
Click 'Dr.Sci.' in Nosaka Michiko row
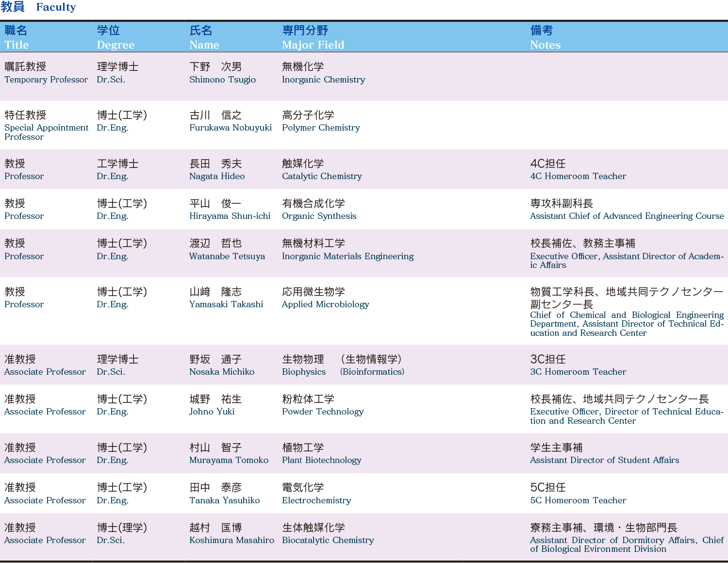[111, 372]
